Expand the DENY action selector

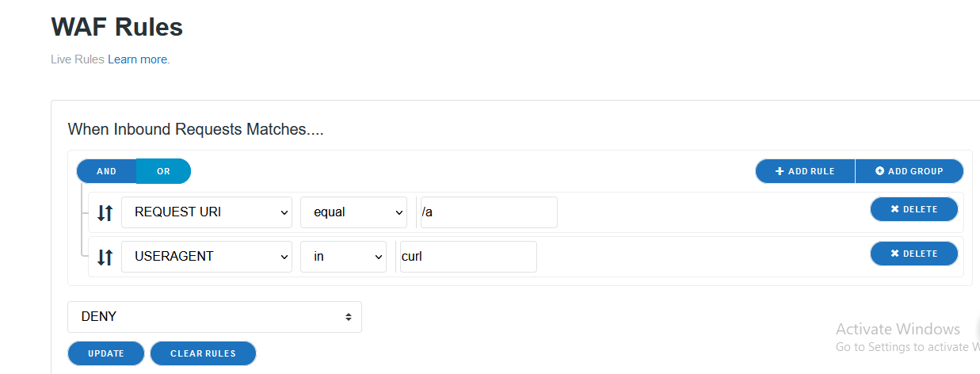[x=214, y=317]
